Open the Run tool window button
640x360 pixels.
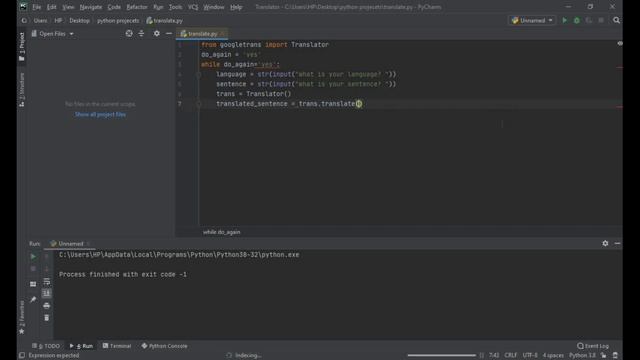pos(81,346)
